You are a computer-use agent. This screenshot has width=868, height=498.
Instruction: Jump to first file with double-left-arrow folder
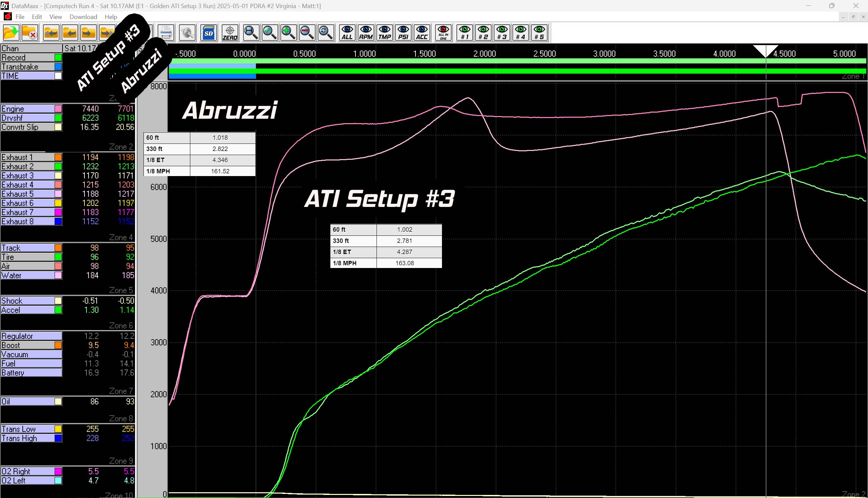[51, 33]
